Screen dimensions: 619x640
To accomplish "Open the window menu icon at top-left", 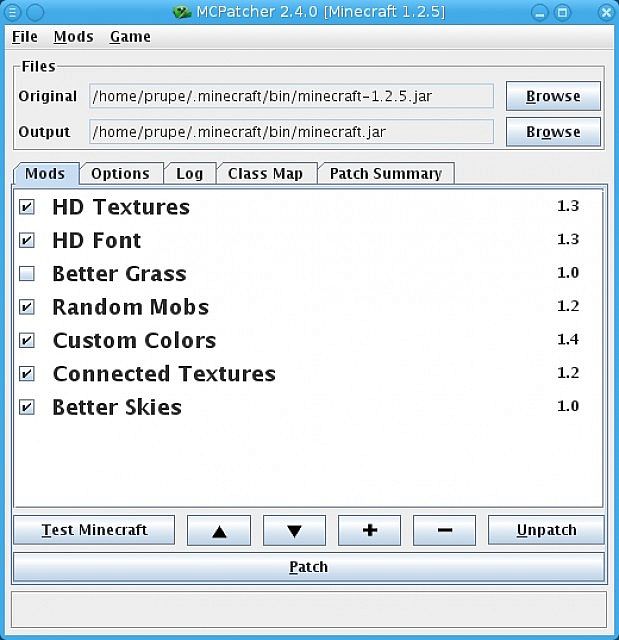I will point(12,12).
